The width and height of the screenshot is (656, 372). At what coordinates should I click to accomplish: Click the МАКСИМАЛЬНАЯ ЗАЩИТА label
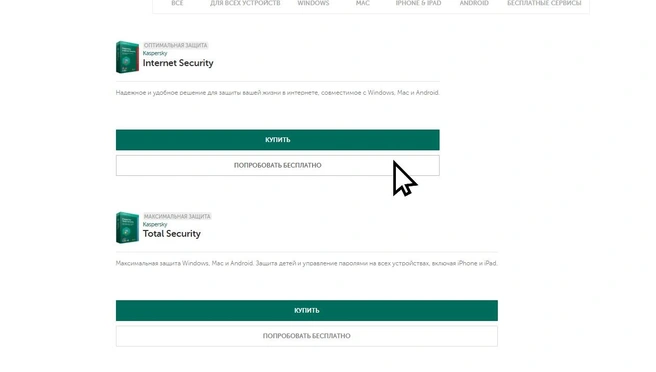coord(177,216)
